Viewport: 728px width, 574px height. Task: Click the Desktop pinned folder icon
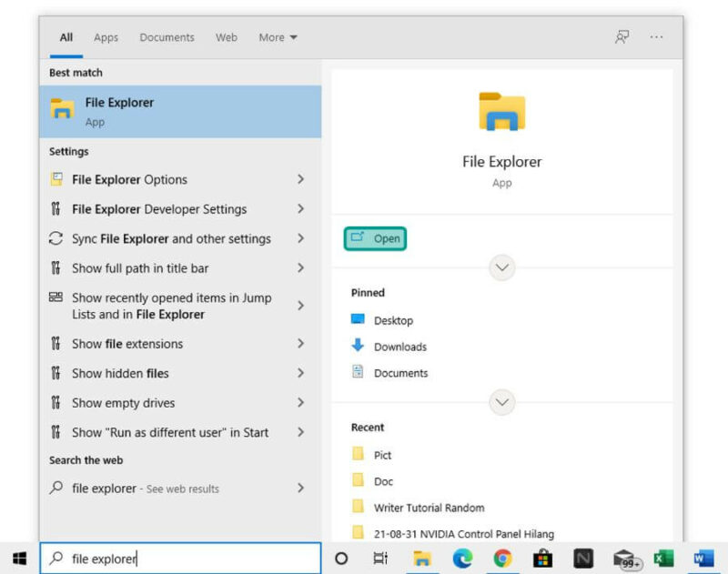point(358,319)
